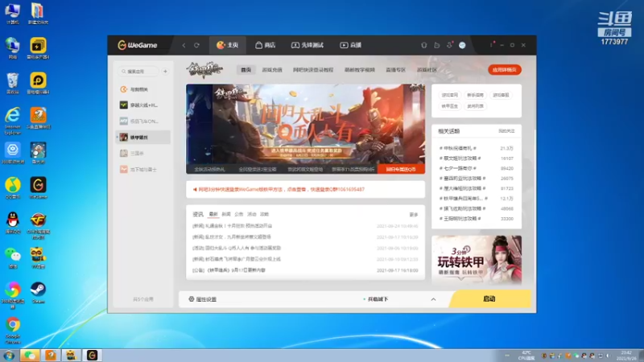The width and height of the screenshot is (644, 362).
Task: Refresh the WeGame page
Action: pyautogui.click(x=196, y=45)
